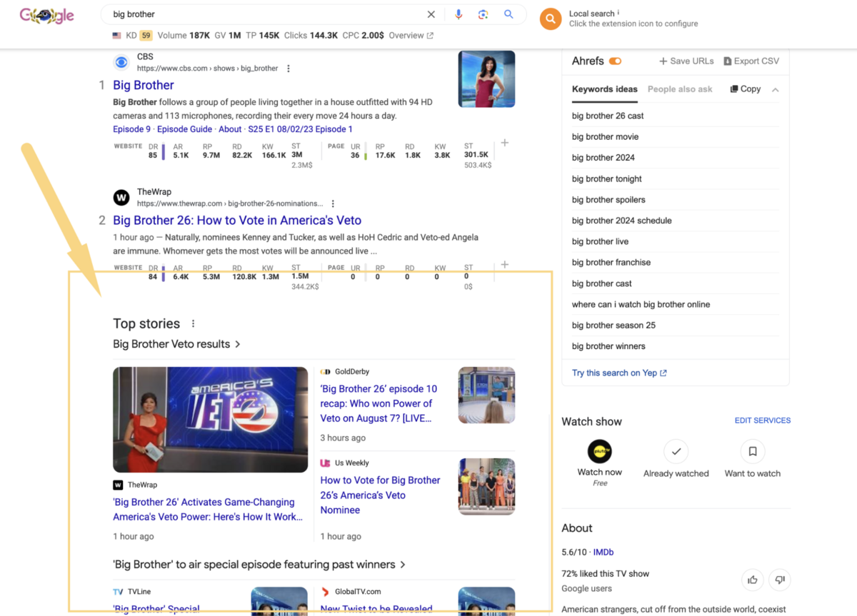
Task: Click the Pluto TV Watch now icon
Action: tap(600, 451)
